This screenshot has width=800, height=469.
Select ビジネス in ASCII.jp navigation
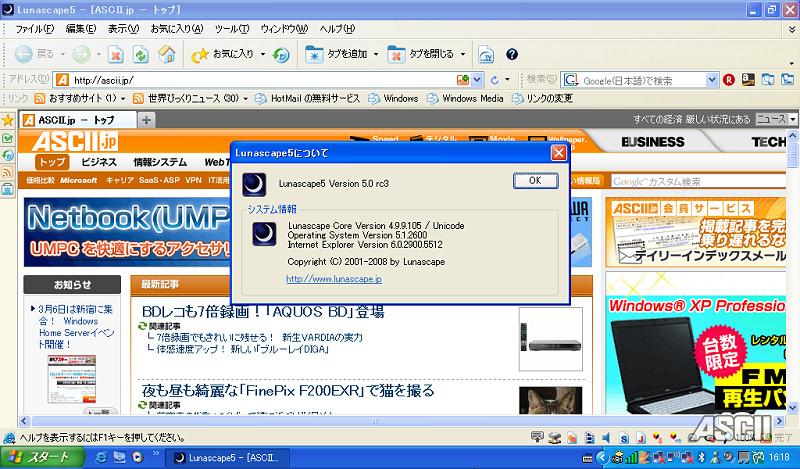click(99, 162)
